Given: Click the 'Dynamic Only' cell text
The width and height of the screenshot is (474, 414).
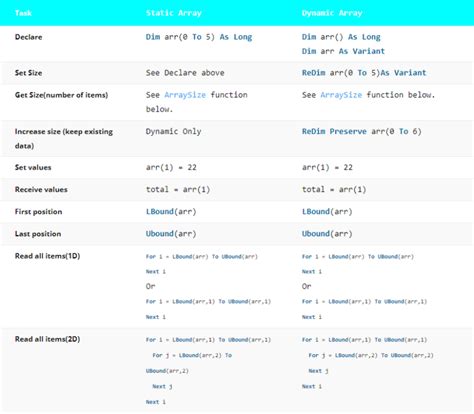Looking at the screenshot, I should pyautogui.click(x=173, y=131).
